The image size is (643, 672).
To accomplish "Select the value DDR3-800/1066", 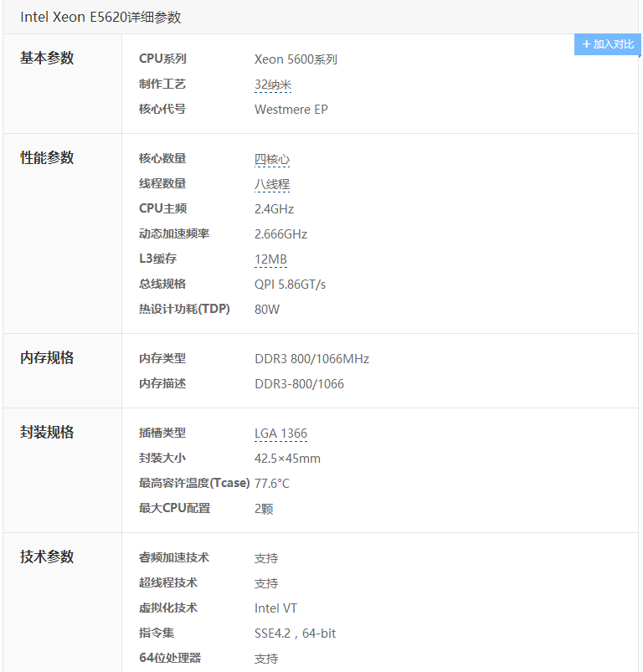I will tap(299, 383).
